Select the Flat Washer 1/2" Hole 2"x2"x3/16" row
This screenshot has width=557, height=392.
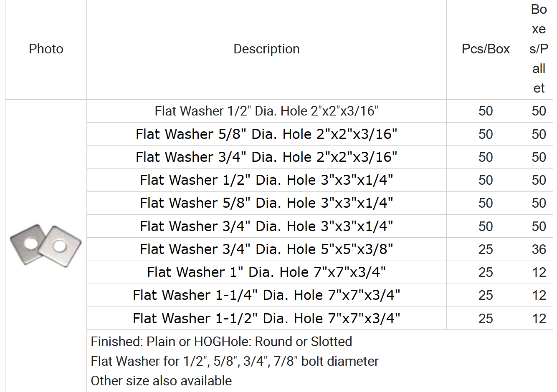(x=320, y=111)
